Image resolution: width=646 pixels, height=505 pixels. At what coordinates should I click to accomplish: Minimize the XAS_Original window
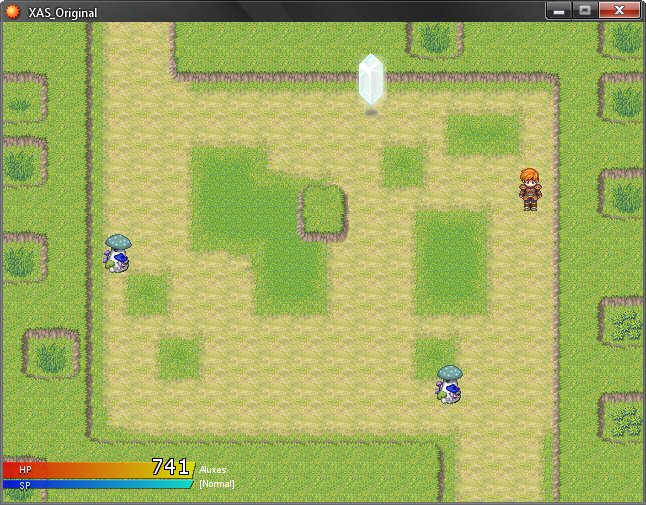click(x=559, y=11)
